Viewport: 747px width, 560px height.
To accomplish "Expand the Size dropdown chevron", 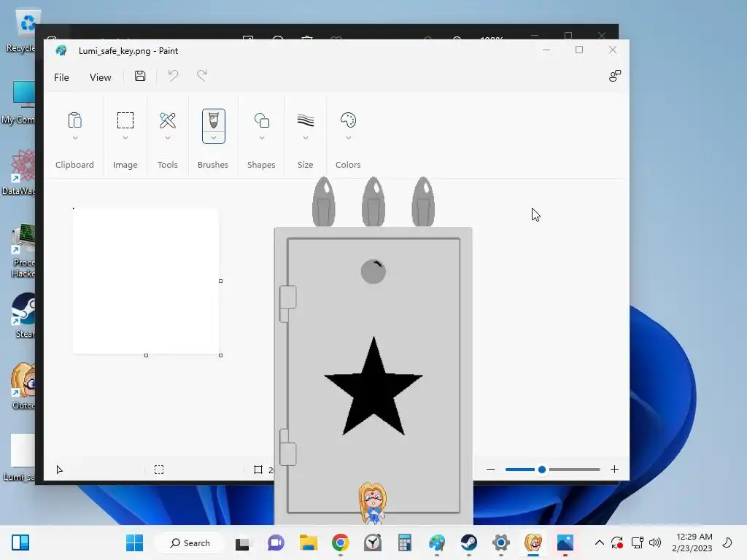I will coord(306,138).
